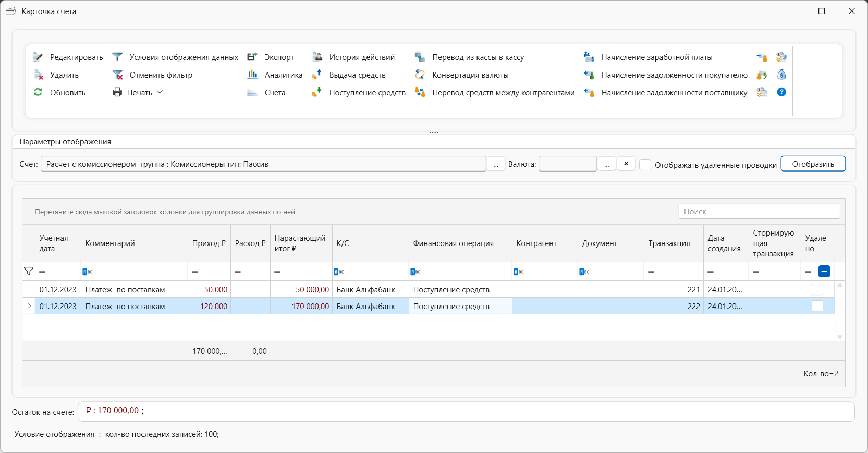Open the Печать dropdown arrow
The width and height of the screenshot is (868, 453).
pyautogui.click(x=160, y=92)
